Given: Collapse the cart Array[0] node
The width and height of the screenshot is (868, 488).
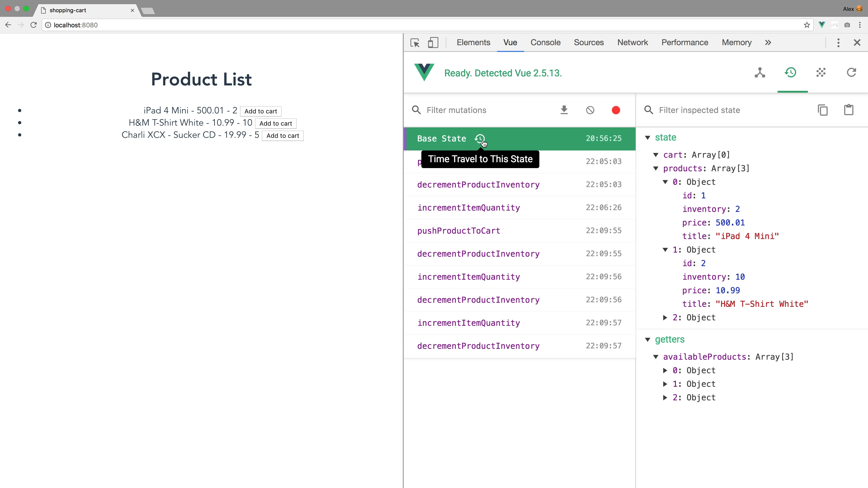Looking at the screenshot, I should [656, 155].
